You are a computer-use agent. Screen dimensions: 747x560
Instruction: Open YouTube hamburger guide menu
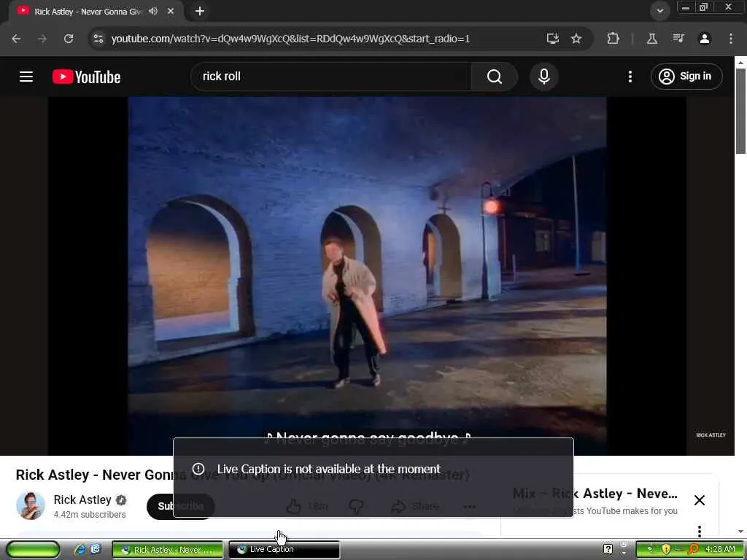(26, 77)
